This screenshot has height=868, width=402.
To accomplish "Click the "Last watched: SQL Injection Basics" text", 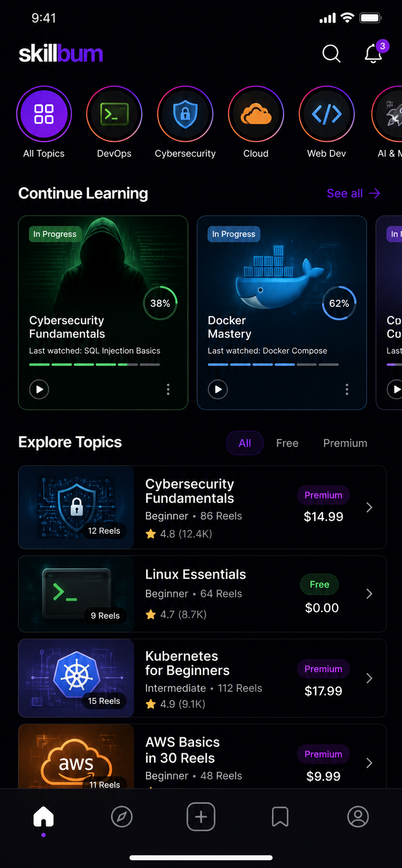I will [x=95, y=351].
